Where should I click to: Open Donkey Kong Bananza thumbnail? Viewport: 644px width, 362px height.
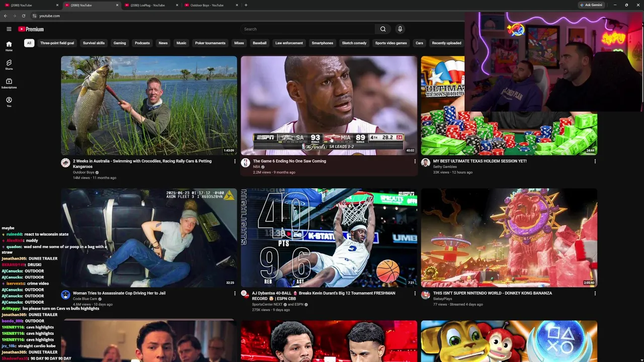[509, 238]
